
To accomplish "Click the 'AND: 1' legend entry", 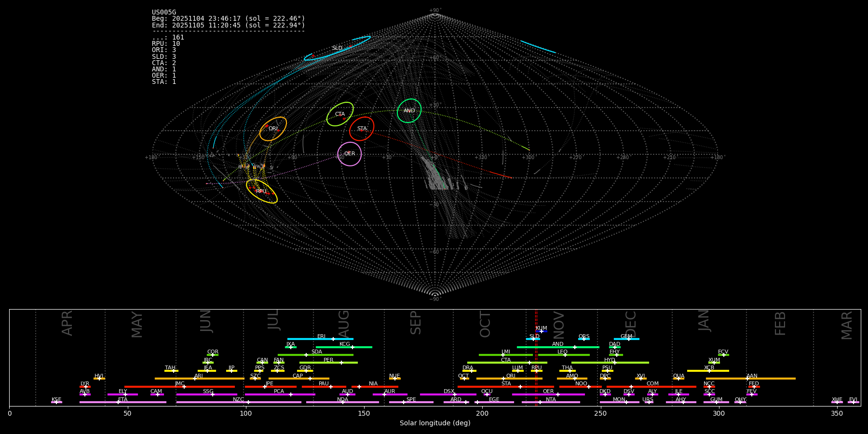I will [164, 69].
